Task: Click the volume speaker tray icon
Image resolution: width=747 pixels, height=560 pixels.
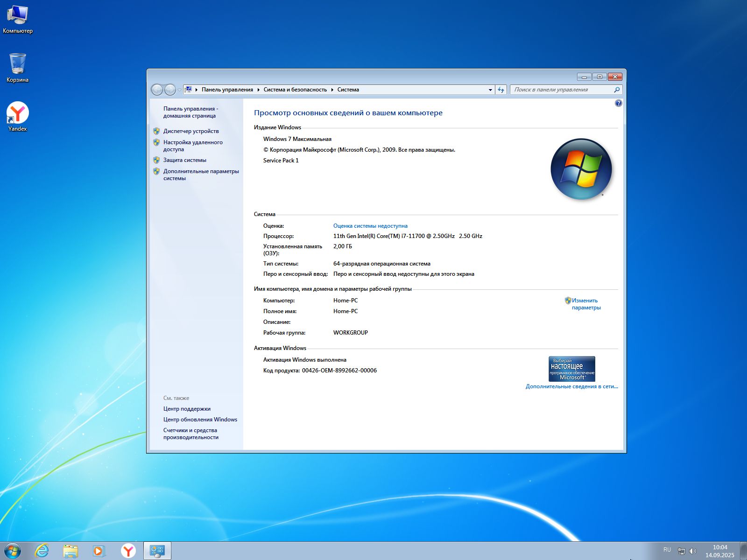Action: (x=693, y=551)
